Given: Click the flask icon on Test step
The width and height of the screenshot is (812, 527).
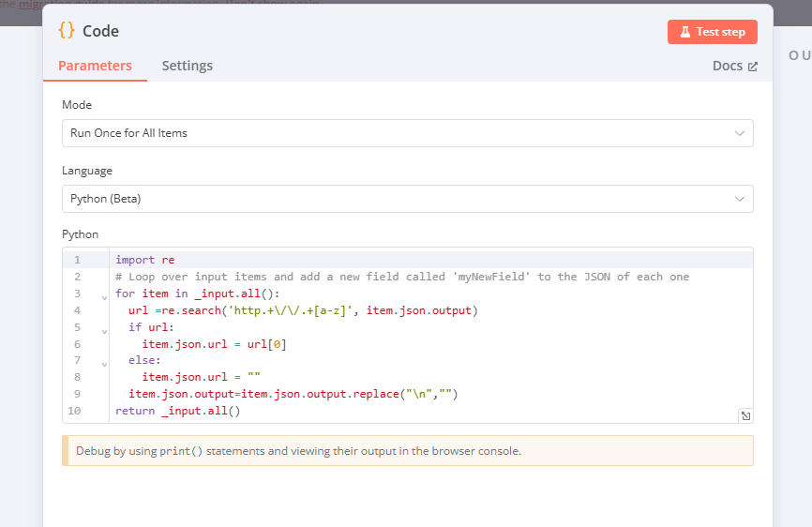Looking at the screenshot, I should click(x=685, y=32).
